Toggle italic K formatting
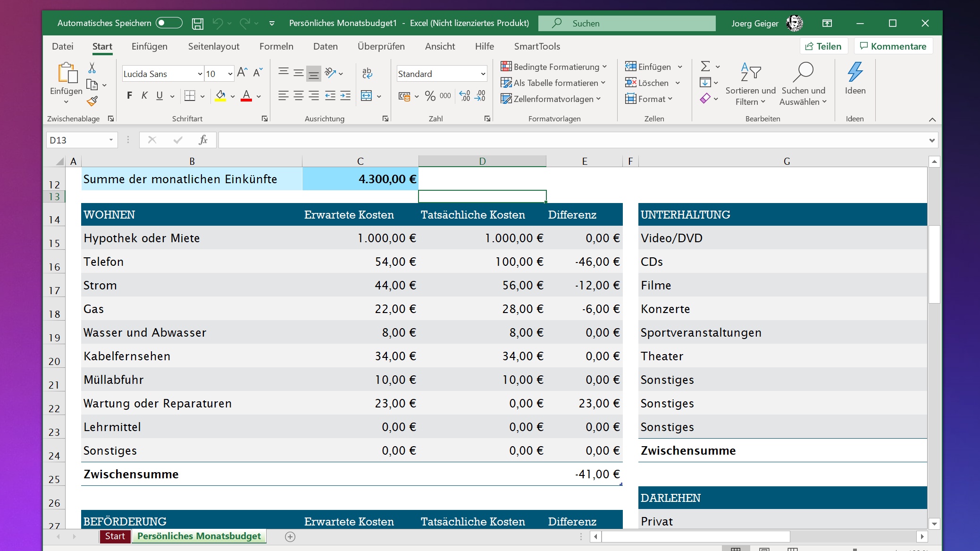980x551 pixels. coord(144,96)
